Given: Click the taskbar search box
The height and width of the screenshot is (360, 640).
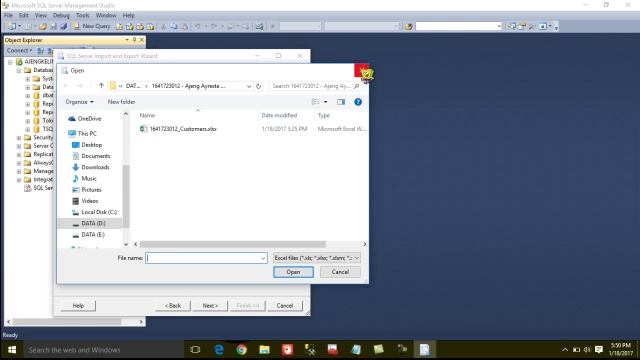Looking at the screenshot, I should 103,350.
